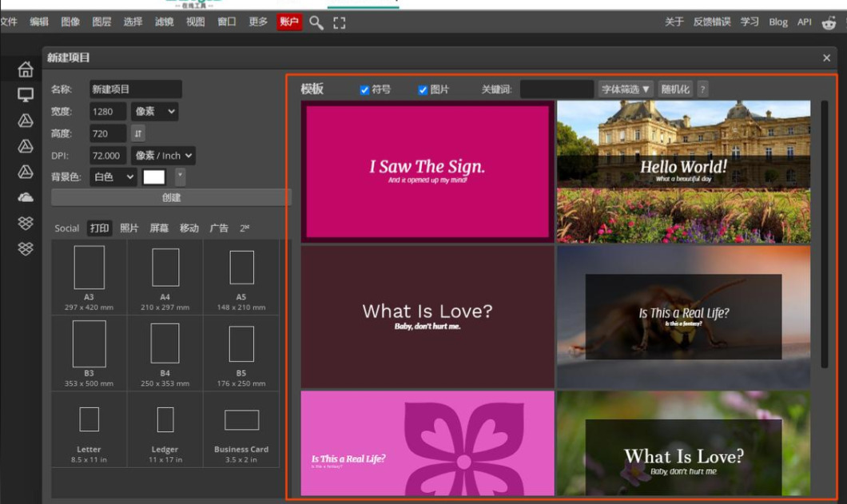
Task: Open the width unit 像素 dropdown
Action: click(154, 112)
